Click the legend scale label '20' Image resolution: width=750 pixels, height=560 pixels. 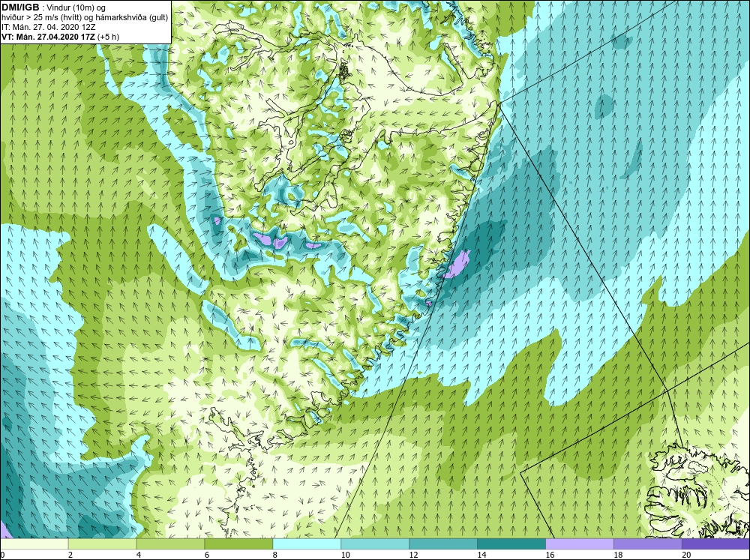(x=686, y=555)
